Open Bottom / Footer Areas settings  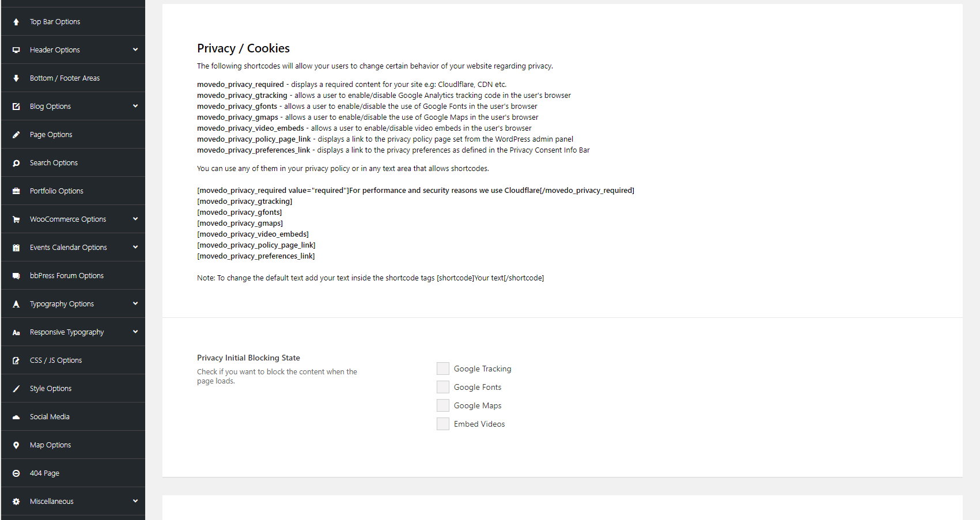pyautogui.click(x=65, y=78)
